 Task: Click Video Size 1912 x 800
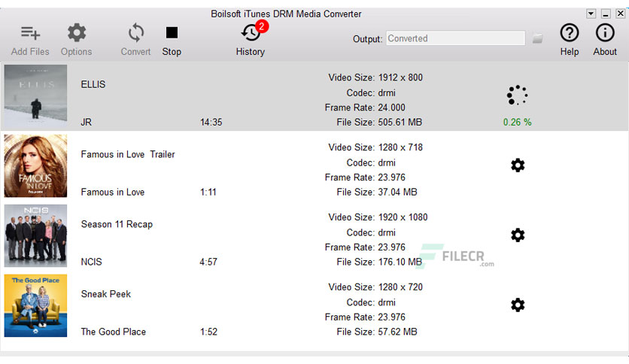375,77
